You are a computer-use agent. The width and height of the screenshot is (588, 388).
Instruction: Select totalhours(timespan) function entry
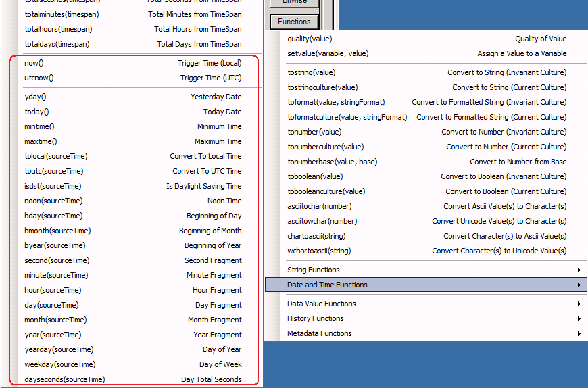coord(132,29)
